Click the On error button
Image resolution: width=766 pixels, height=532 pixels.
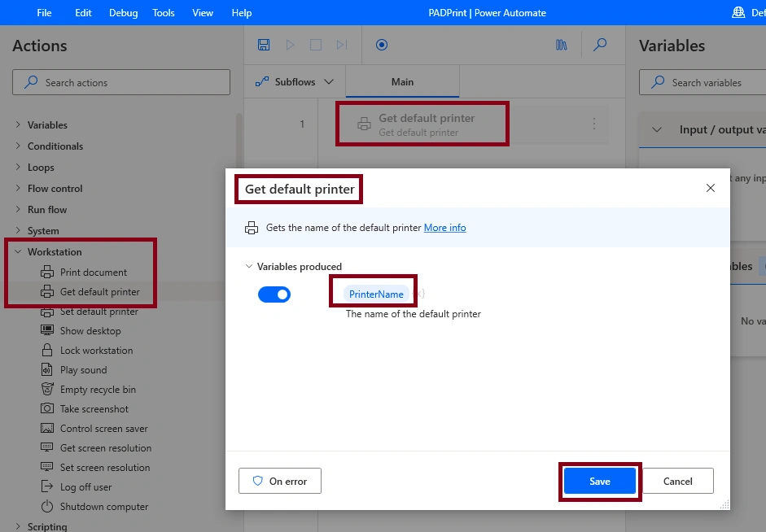tap(280, 482)
